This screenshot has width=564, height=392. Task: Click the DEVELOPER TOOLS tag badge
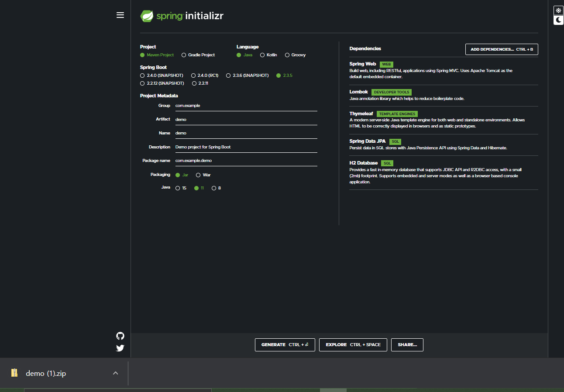coord(392,92)
